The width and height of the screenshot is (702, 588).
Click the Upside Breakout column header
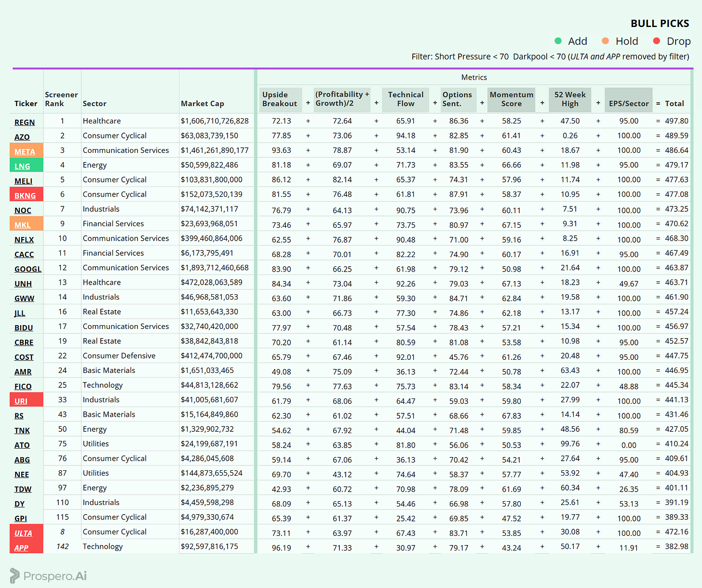280,99
